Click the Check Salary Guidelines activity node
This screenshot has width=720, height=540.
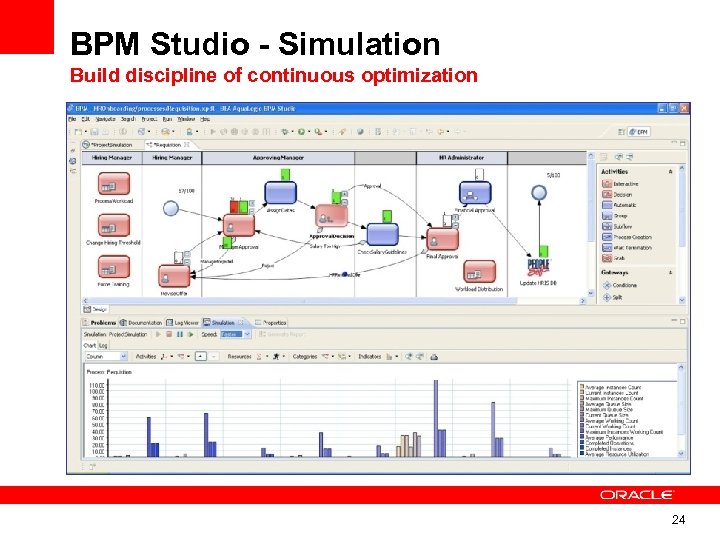382,235
